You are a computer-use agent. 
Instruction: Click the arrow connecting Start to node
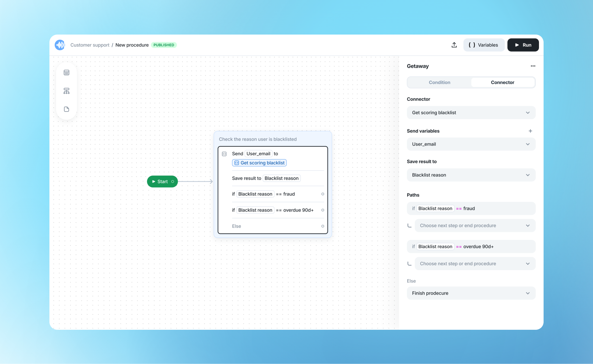(x=195, y=182)
